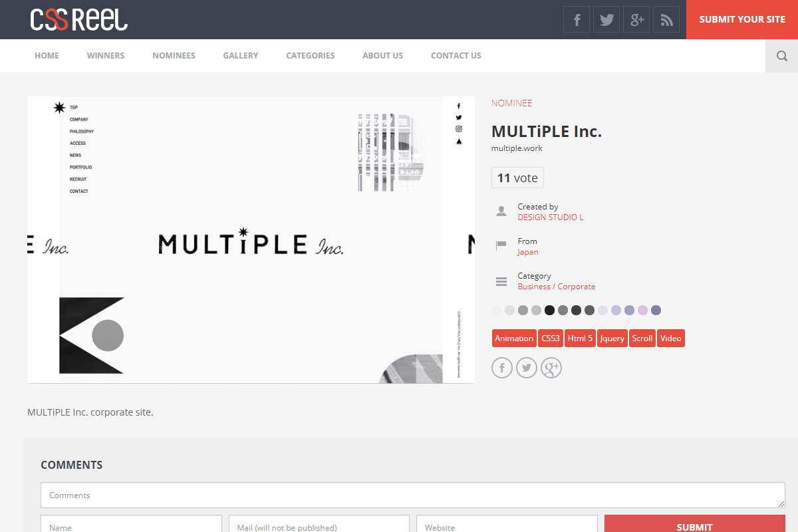Focus the Name input field

point(131,524)
